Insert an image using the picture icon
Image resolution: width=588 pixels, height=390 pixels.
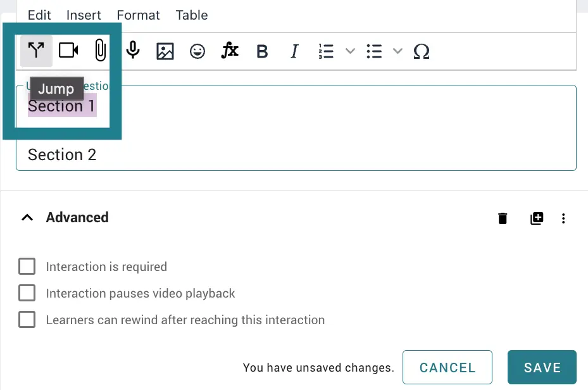click(x=165, y=51)
